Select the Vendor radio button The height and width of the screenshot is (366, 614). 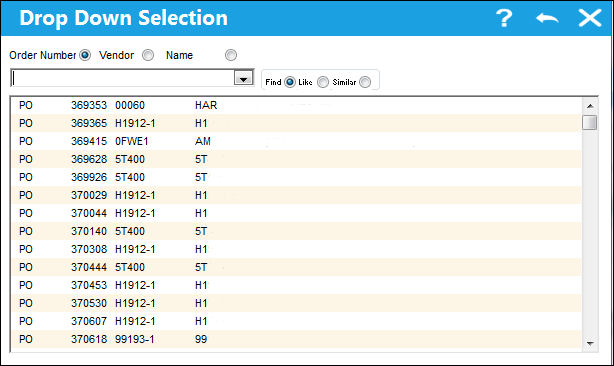pyautogui.click(x=148, y=55)
